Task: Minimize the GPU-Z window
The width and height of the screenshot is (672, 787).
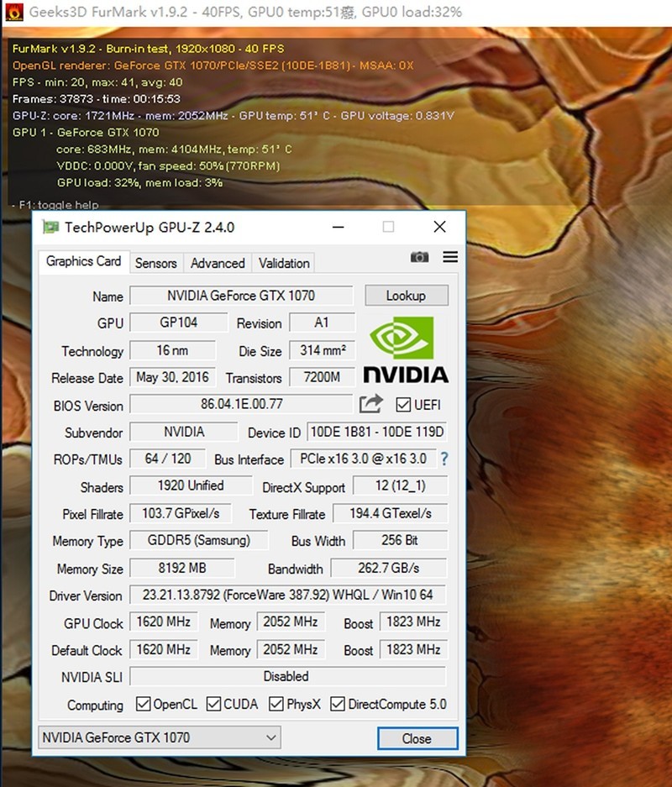Action: click(339, 228)
